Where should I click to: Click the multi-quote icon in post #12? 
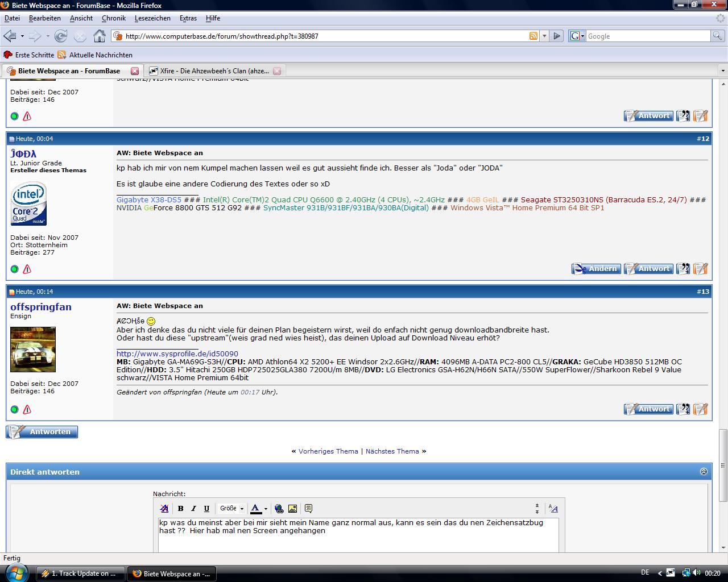pyautogui.click(x=683, y=268)
